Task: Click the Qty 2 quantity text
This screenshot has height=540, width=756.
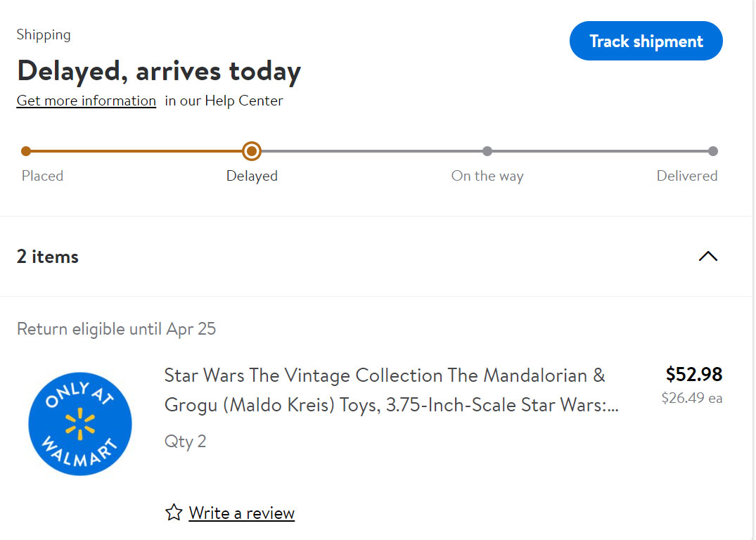Action: (185, 442)
